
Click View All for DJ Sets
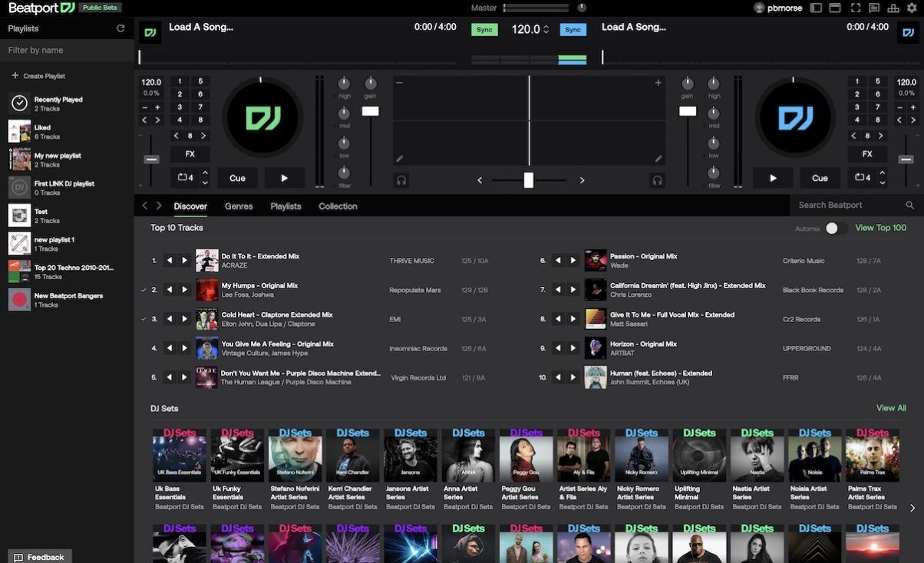(x=891, y=408)
